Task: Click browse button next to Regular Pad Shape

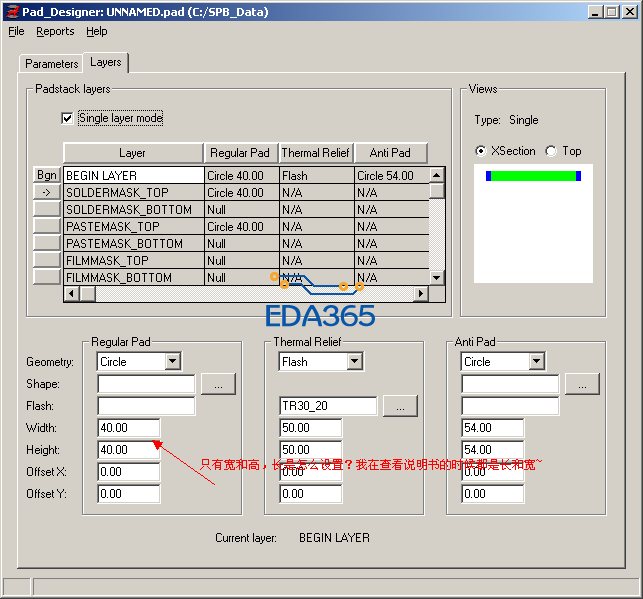Action: 217,383
